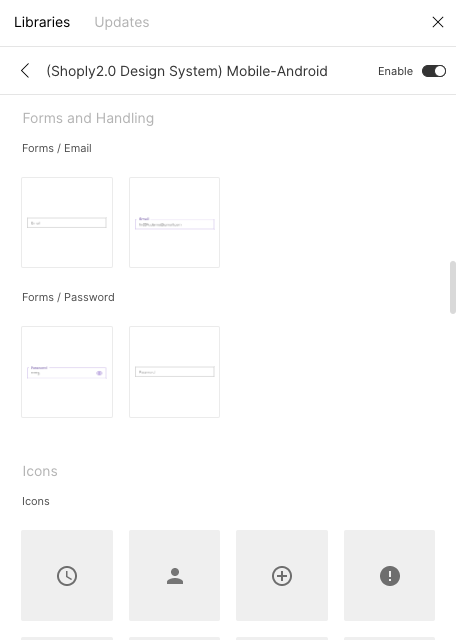This screenshot has width=456, height=640.
Task: Select the plus circle icon component
Action: tap(282, 576)
